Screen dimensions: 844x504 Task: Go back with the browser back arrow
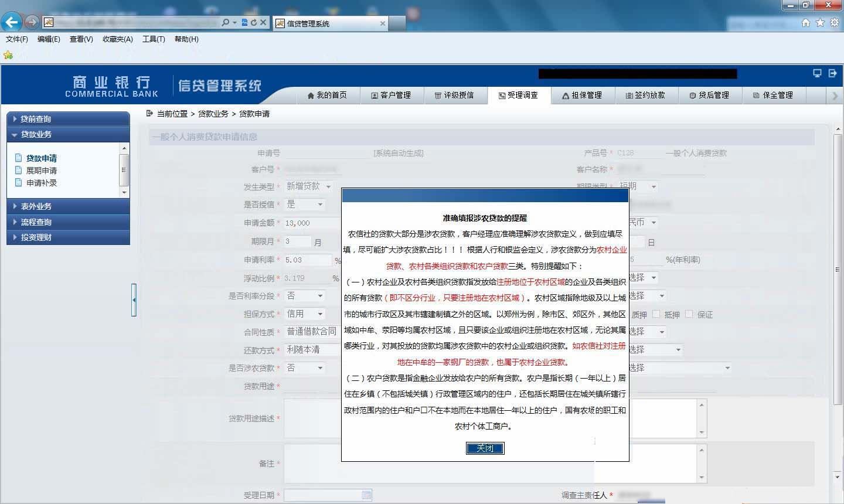click(11, 22)
